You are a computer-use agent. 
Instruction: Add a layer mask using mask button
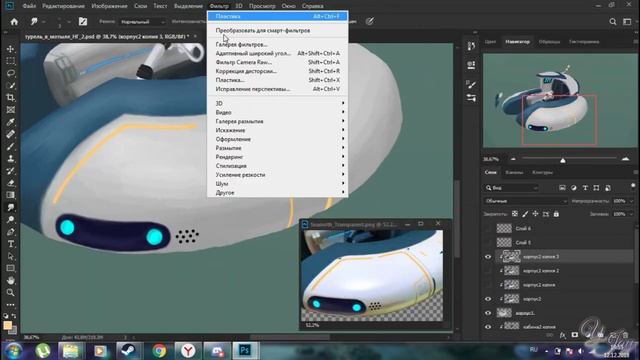(575, 335)
